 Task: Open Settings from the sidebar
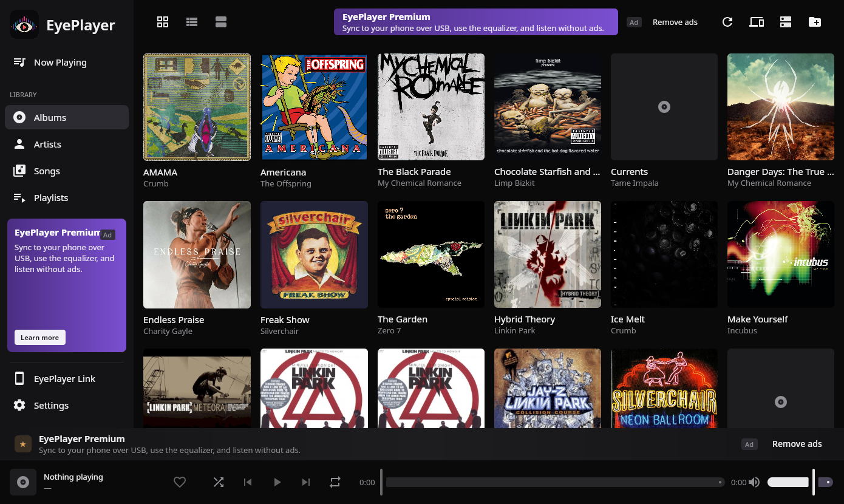(x=67, y=405)
